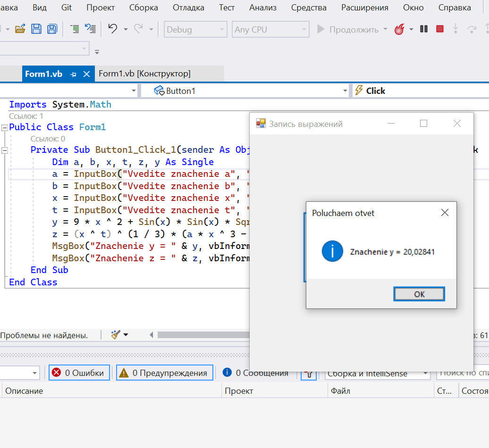Open the Расширения menu

coord(364,8)
